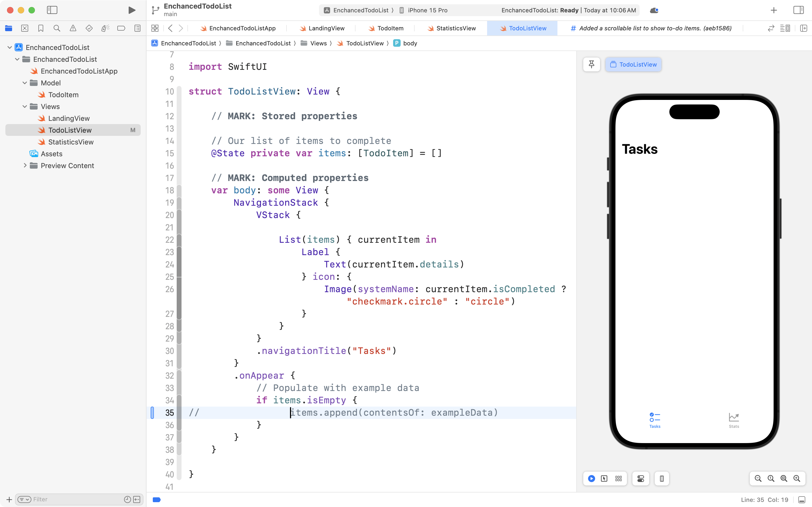The width and height of the screenshot is (812, 507).
Task: Select the project navigator folder icon
Action: pyautogui.click(x=8, y=28)
